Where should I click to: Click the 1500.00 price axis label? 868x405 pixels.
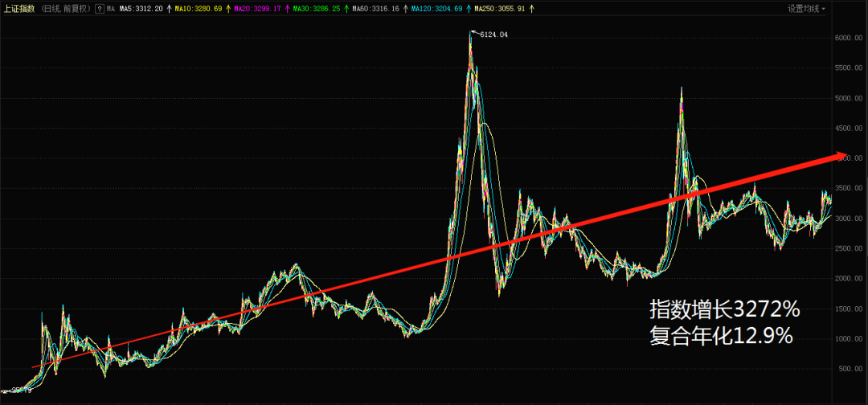click(x=850, y=309)
